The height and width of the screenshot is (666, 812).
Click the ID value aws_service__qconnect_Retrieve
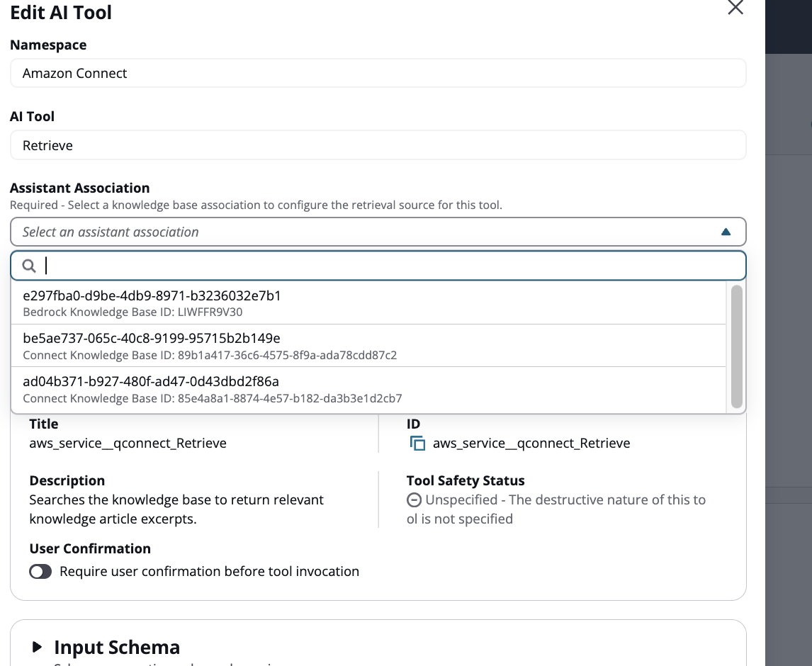click(x=531, y=444)
